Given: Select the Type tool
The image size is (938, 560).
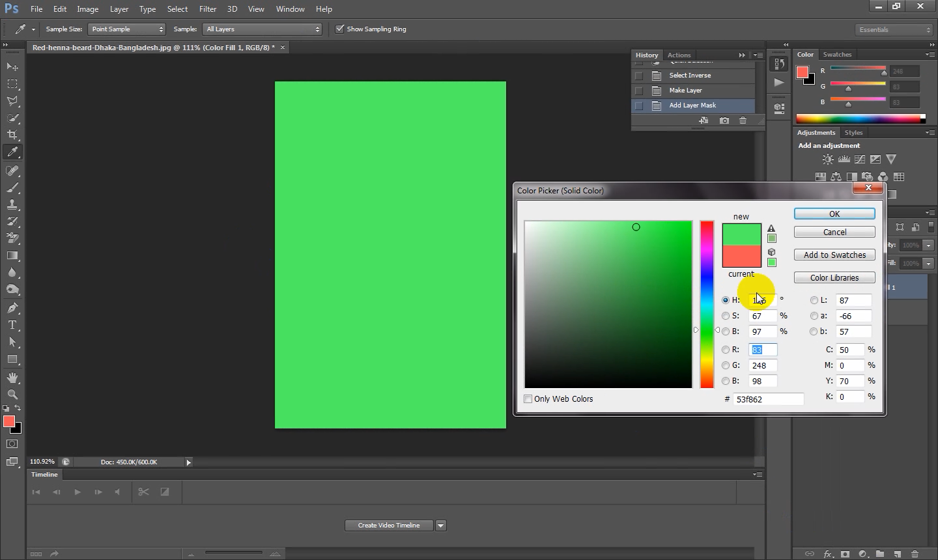Looking at the screenshot, I should click(x=12, y=325).
